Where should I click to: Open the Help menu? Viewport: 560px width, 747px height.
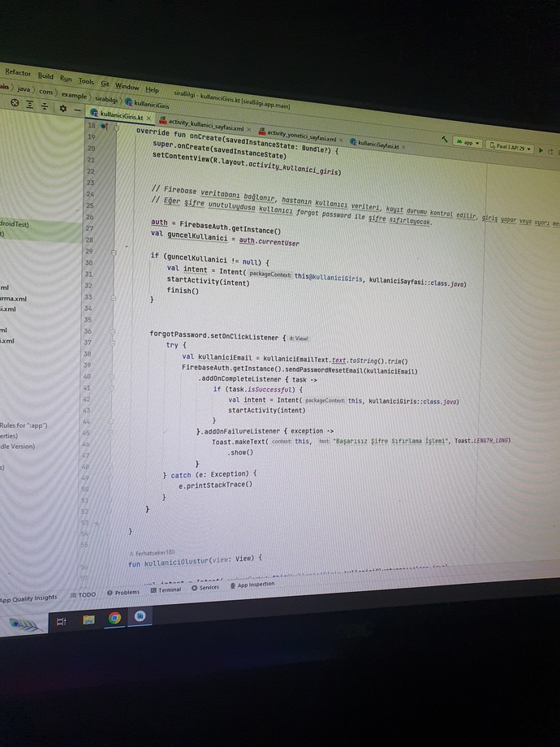(152, 89)
